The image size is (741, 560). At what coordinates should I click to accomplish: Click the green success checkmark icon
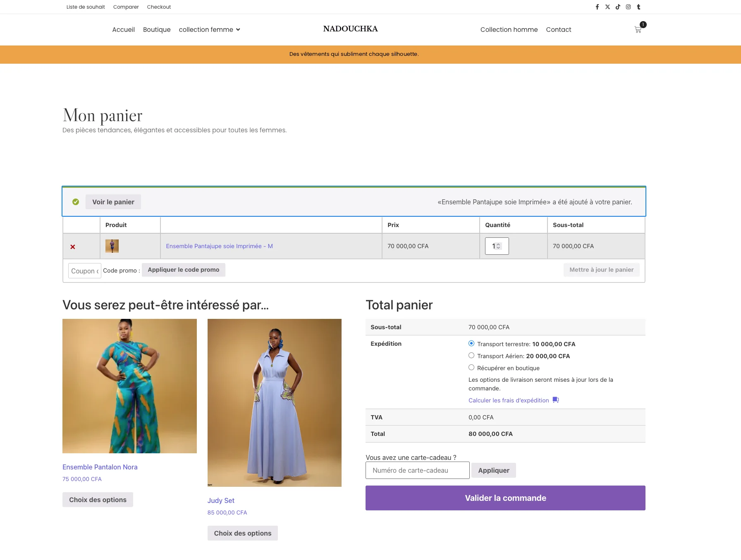pos(76,202)
